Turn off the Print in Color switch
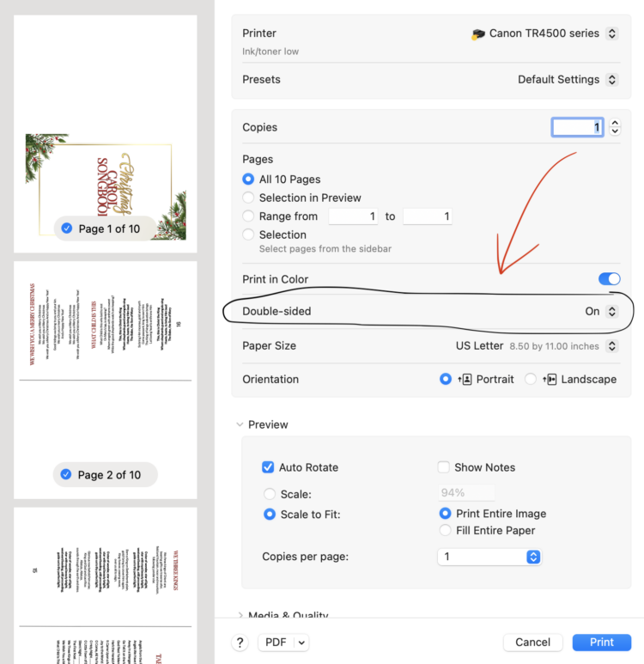 [609, 279]
